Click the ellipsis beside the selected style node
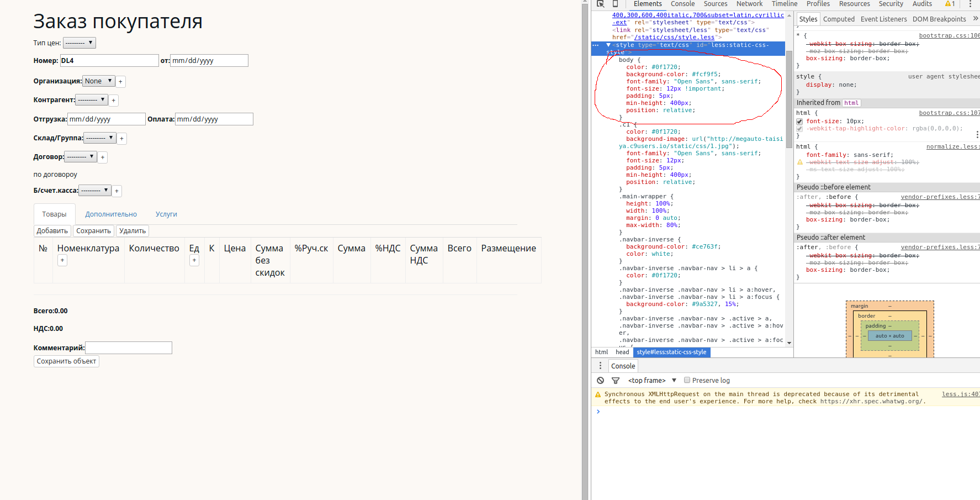980x500 pixels. click(x=596, y=45)
